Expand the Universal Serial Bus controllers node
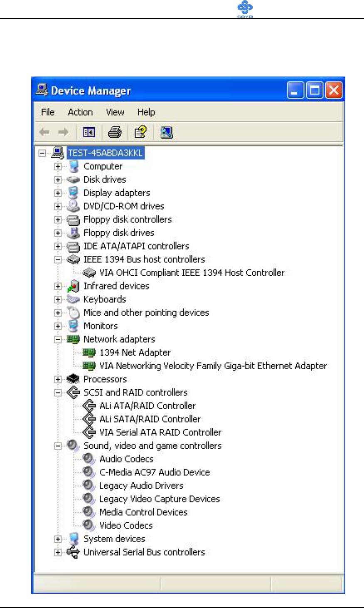Screen dimensions: 364x608 pyautogui.click(x=58, y=552)
